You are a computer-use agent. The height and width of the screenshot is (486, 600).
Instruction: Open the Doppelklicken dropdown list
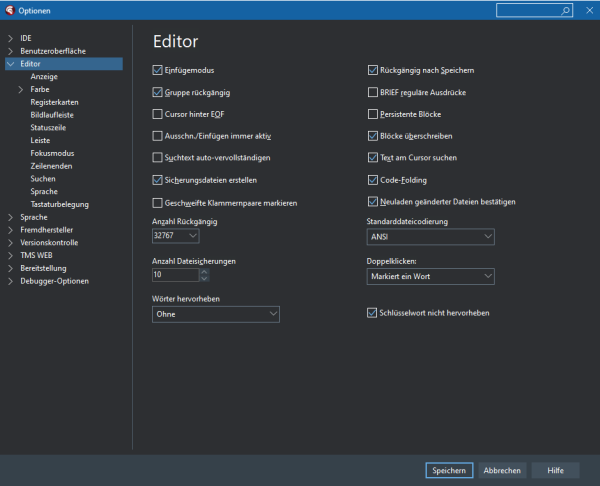tap(430, 275)
